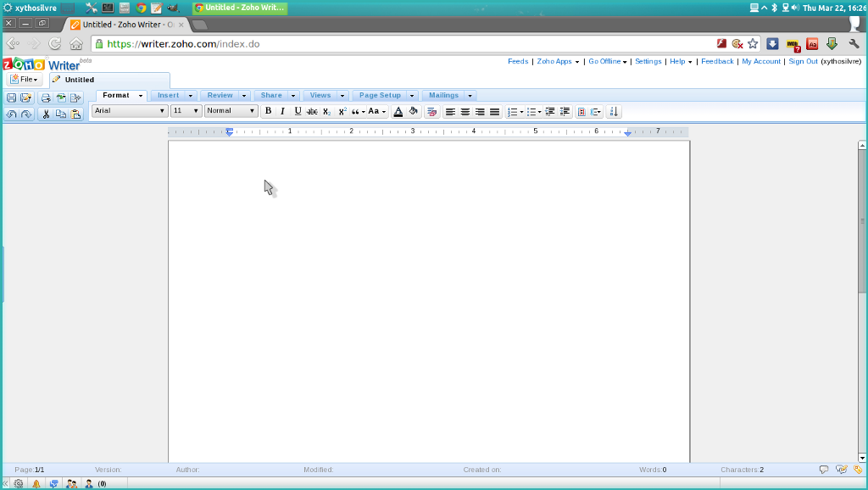Select the Format ribbon tab
The width and height of the screenshot is (868, 490).
tap(115, 95)
